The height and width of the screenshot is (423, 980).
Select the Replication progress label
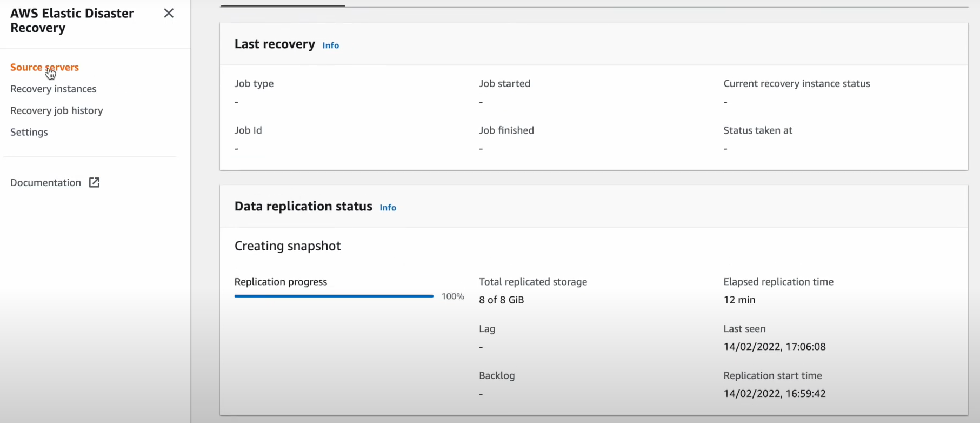click(x=281, y=282)
